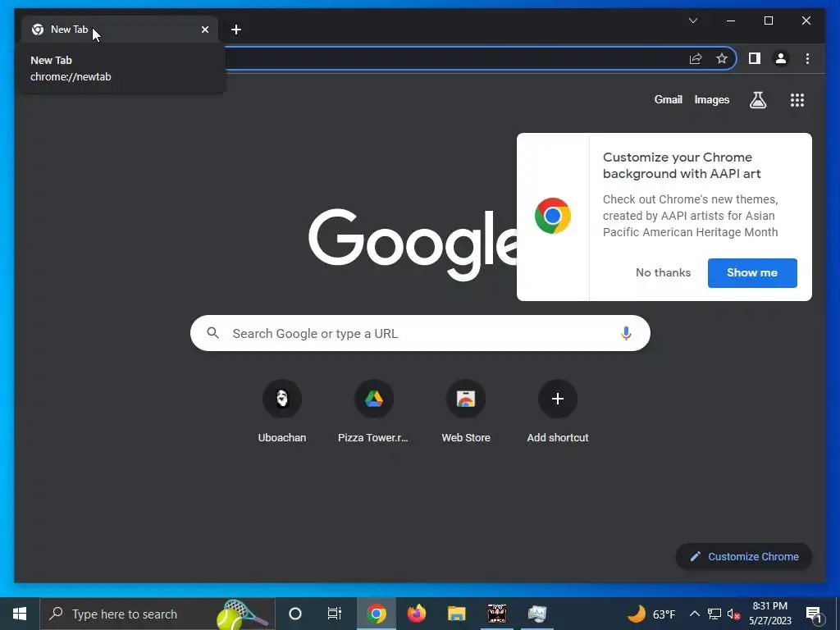This screenshot has height=630, width=840.
Task: Open the Chrome profile avatar menu
Action: [781, 58]
